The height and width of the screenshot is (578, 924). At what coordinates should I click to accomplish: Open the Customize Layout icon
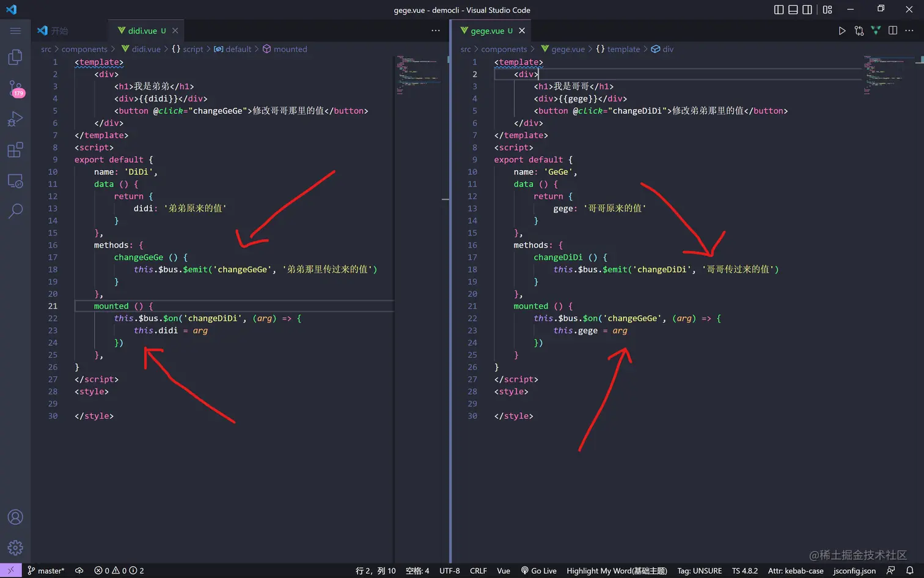[x=827, y=9]
